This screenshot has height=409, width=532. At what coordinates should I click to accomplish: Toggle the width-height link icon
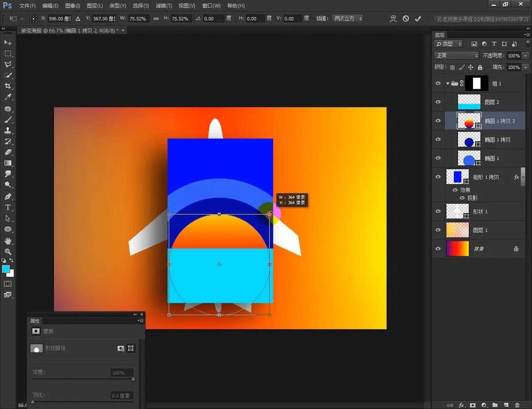pos(156,19)
